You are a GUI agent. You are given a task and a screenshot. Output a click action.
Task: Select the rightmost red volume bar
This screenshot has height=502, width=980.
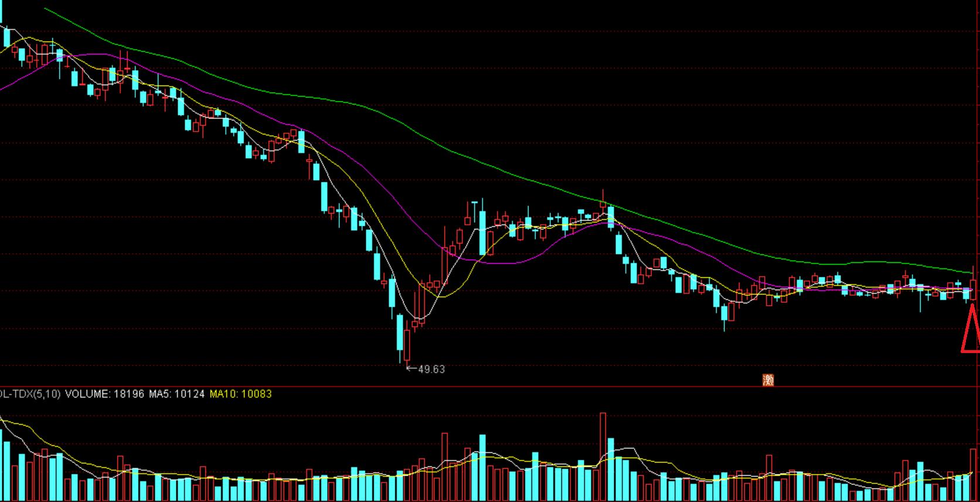click(975, 475)
